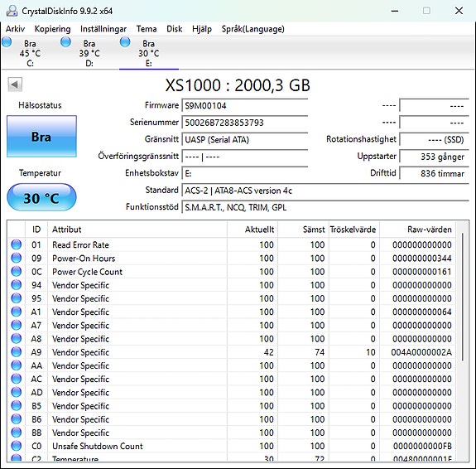Click the Överföringsgränssnitt field value
This screenshot has width=476, height=469.
click(x=245, y=157)
